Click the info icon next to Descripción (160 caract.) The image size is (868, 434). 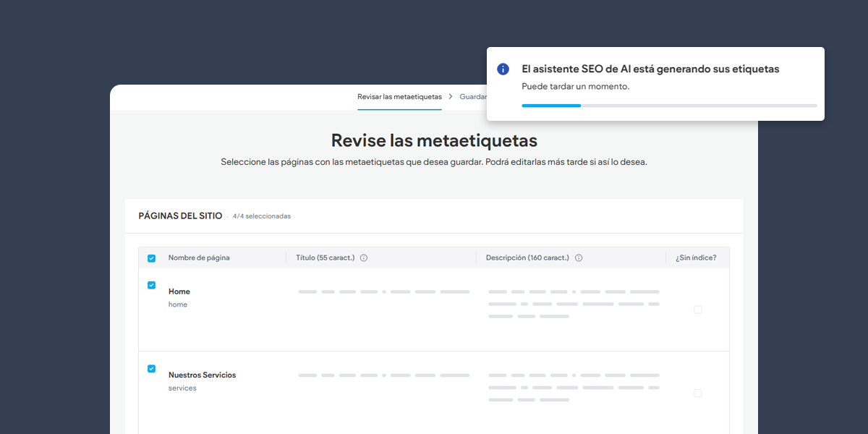click(579, 258)
